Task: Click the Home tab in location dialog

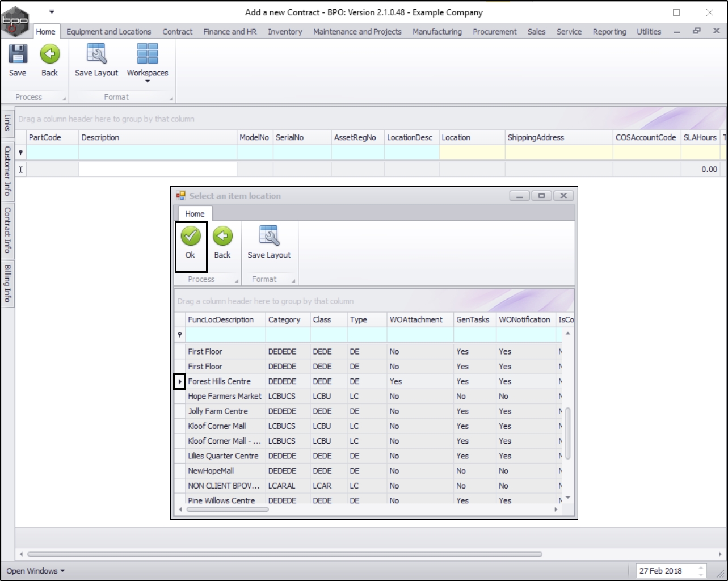Action: 195,214
